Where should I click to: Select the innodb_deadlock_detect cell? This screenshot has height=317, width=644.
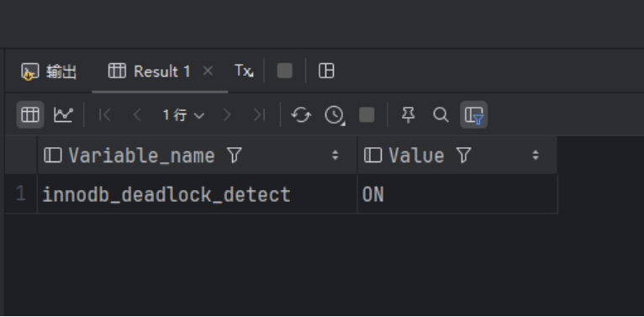click(x=197, y=193)
